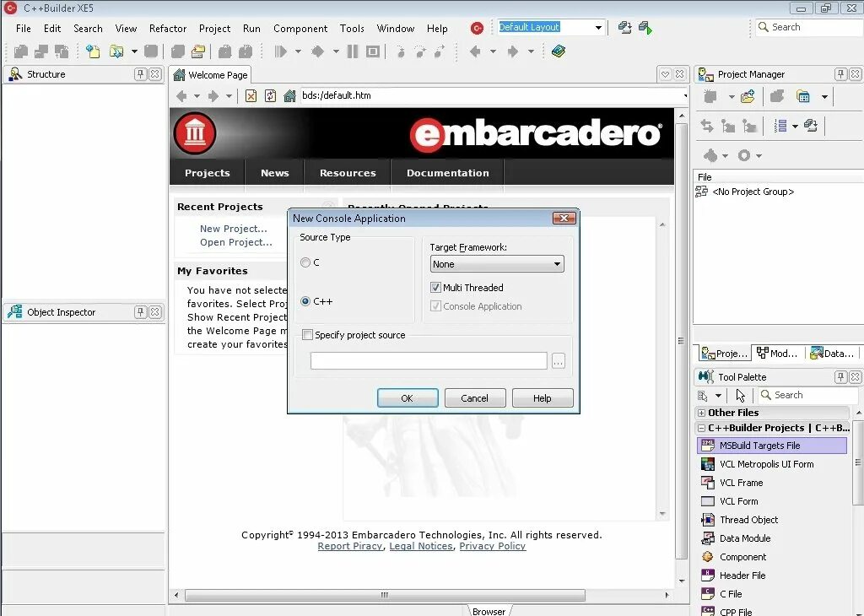864x616 pixels.
Task: Click the Open Project... link
Action: 236,242
